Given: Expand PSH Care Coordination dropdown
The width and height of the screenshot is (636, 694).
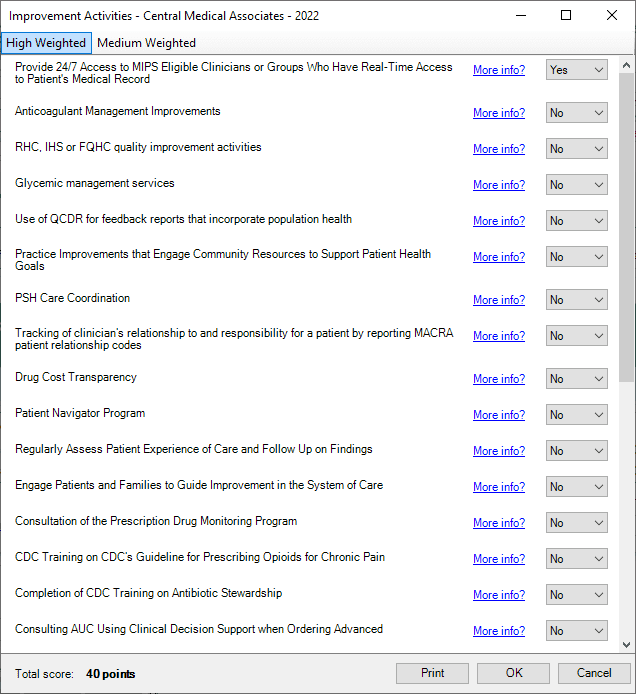Looking at the screenshot, I should pos(576,300).
